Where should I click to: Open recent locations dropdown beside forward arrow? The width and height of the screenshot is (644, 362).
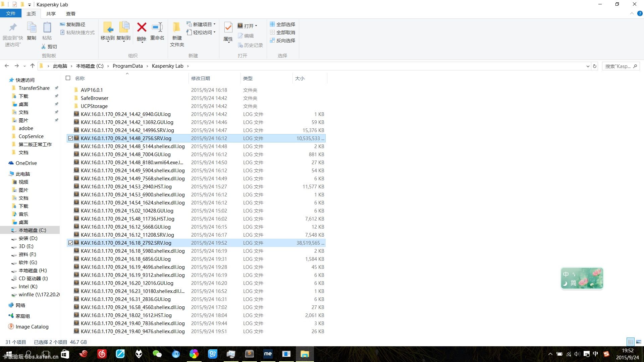click(x=24, y=66)
